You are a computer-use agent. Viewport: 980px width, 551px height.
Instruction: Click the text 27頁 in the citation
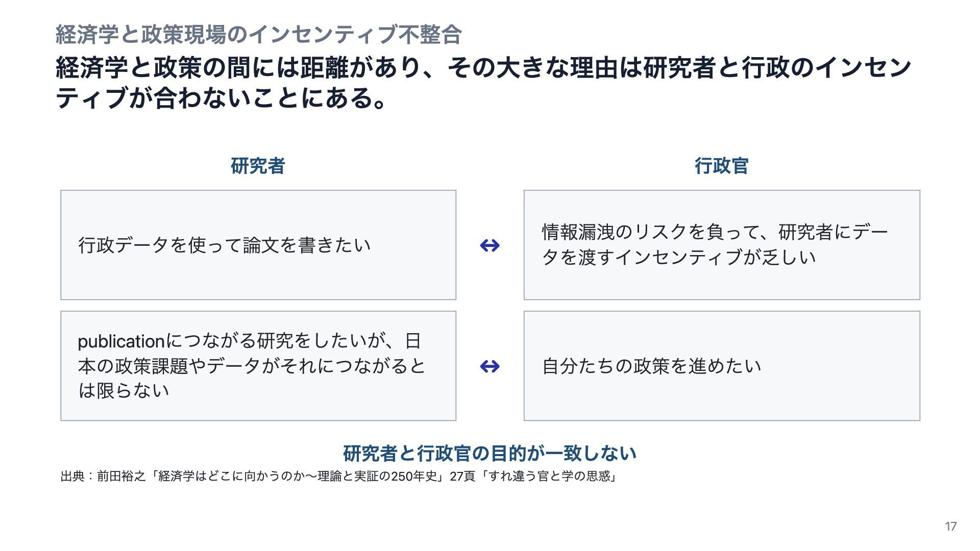pos(462,477)
